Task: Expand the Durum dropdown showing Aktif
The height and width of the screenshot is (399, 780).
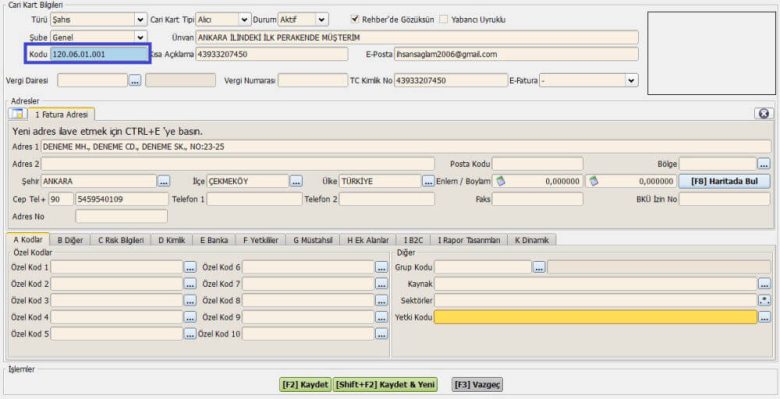Action: pyautogui.click(x=322, y=20)
